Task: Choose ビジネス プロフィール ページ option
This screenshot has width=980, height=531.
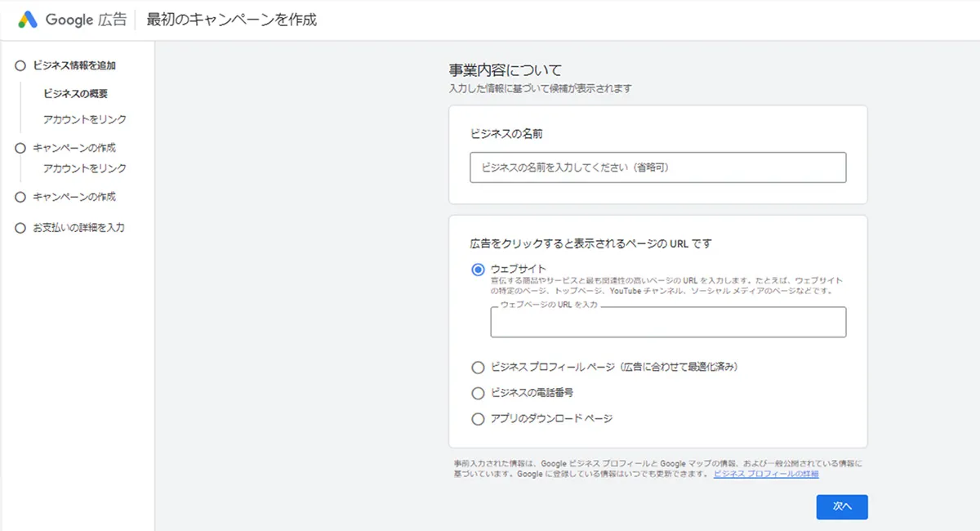Action: [x=478, y=368]
